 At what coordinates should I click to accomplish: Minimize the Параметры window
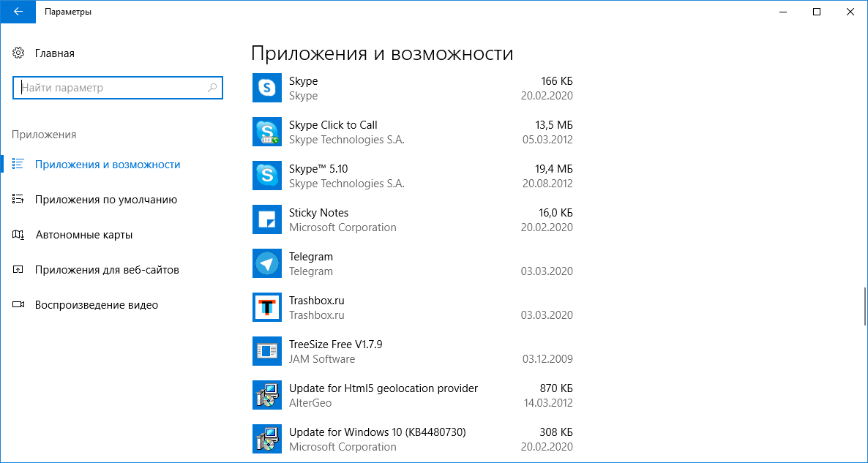point(782,12)
